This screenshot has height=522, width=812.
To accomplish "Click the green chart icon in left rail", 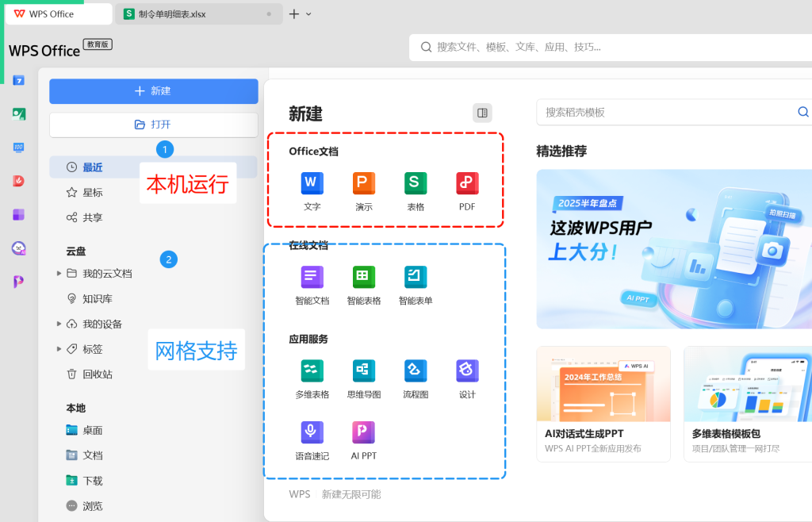I will (19, 114).
